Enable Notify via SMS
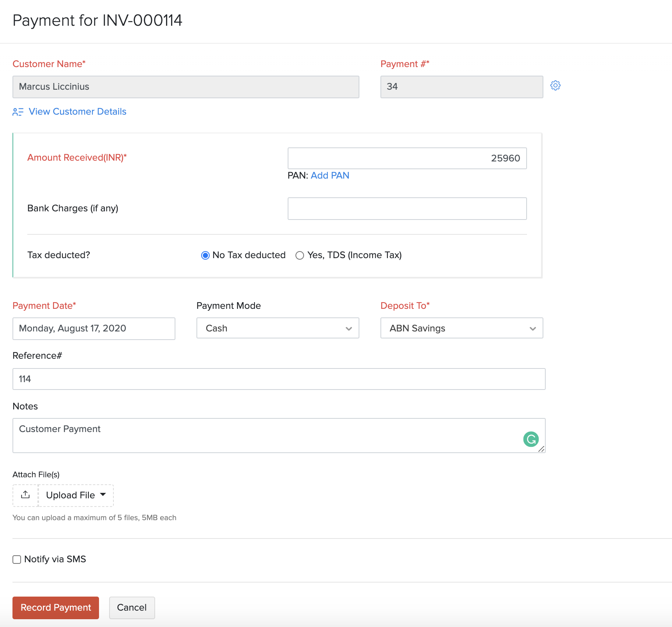Image resolution: width=672 pixels, height=627 pixels. click(x=16, y=559)
